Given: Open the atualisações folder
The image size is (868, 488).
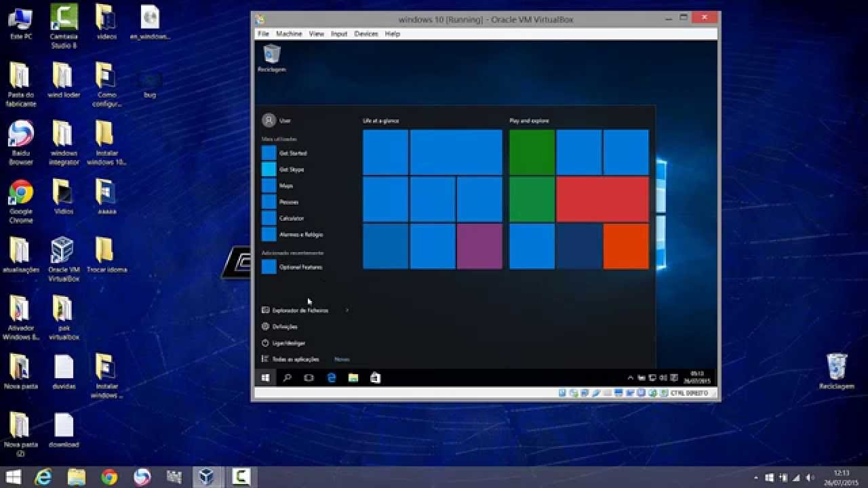Looking at the screenshot, I should click(x=21, y=256).
